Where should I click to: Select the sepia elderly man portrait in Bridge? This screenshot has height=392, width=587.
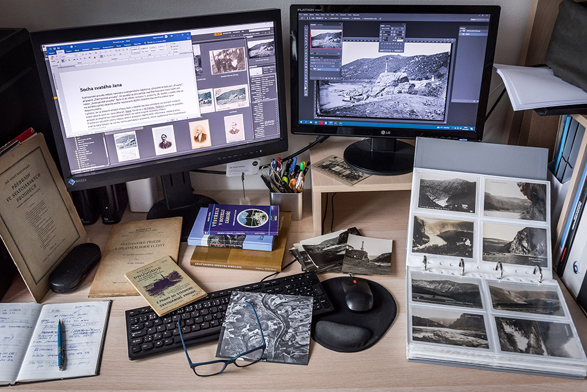click(200, 134)
